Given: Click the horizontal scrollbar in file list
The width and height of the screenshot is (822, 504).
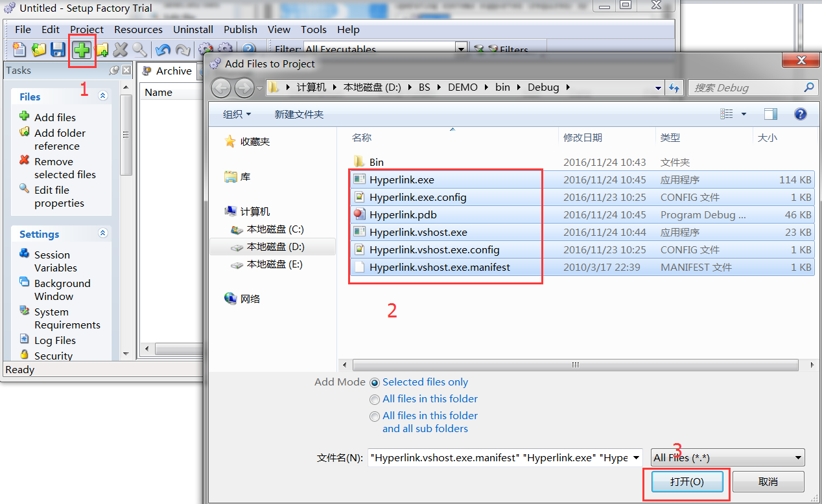Looking at the screenshot, I should [575, 365].
